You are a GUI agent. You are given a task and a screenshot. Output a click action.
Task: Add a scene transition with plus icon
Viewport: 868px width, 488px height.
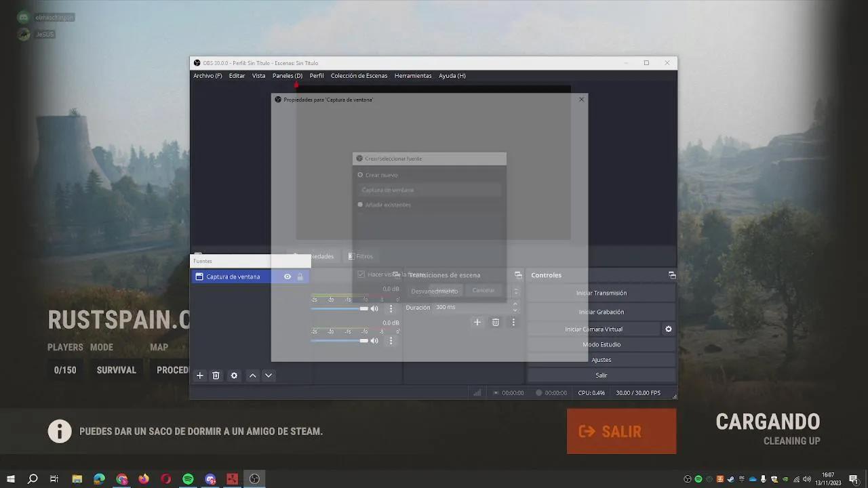click(477, 323)
